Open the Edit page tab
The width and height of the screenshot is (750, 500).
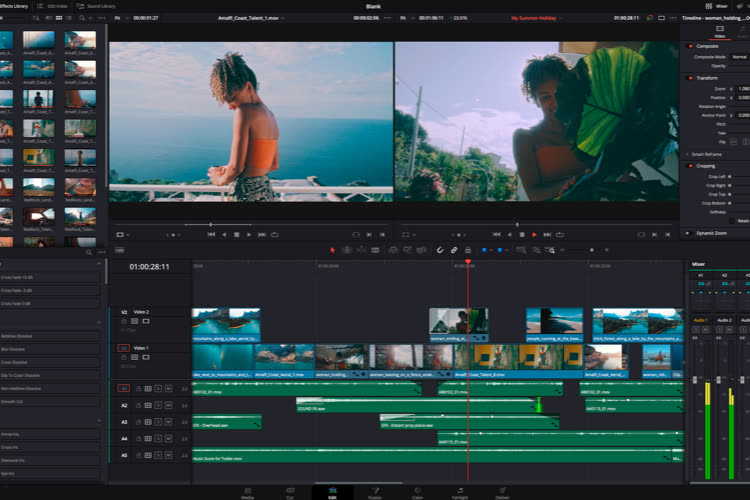(332, 493)
